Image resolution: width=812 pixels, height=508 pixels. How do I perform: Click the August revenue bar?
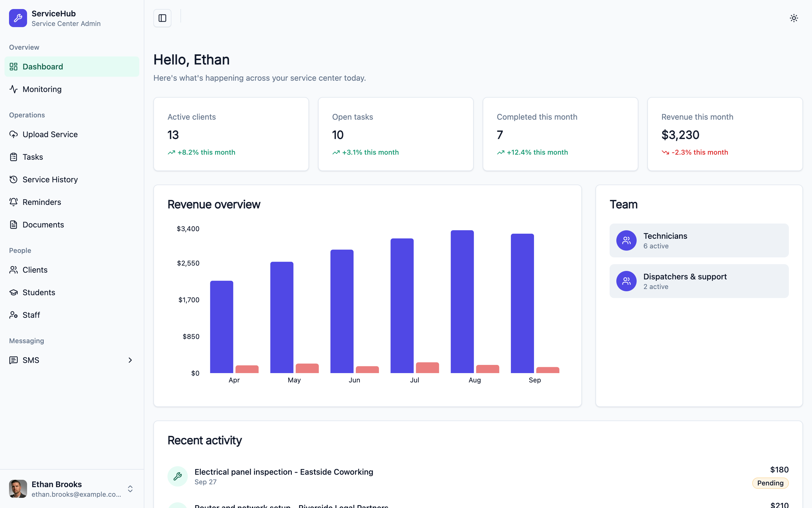[462, 302]
